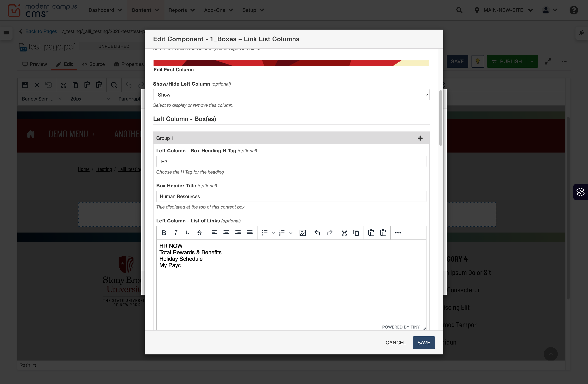Copy selection in links editor
The image size is (588, 384).
[x=356, y=233]
